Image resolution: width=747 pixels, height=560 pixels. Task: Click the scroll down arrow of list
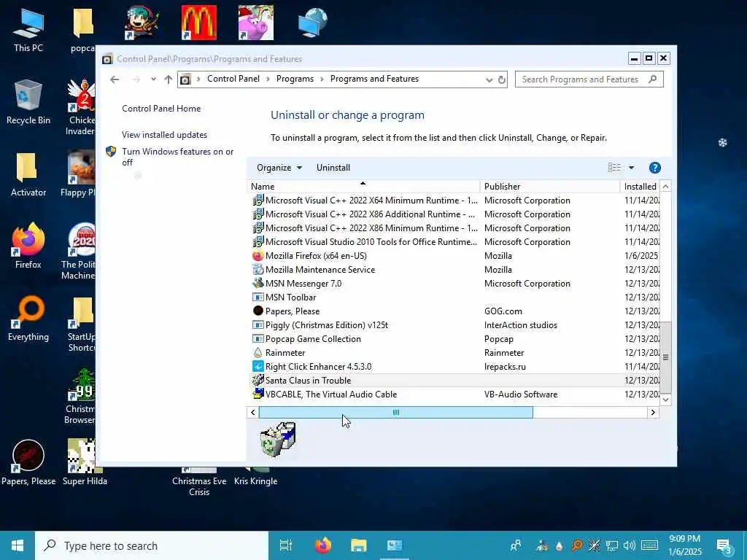click(x=665, y=400)
